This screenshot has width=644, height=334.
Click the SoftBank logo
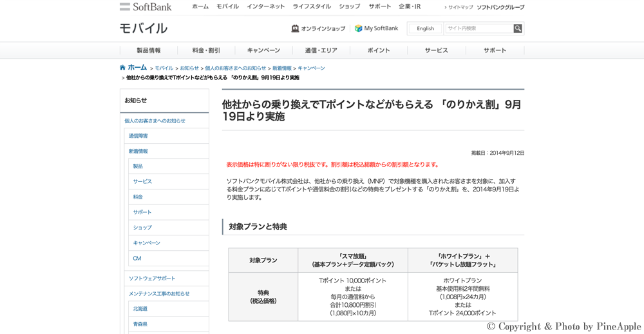pos(146,7)
